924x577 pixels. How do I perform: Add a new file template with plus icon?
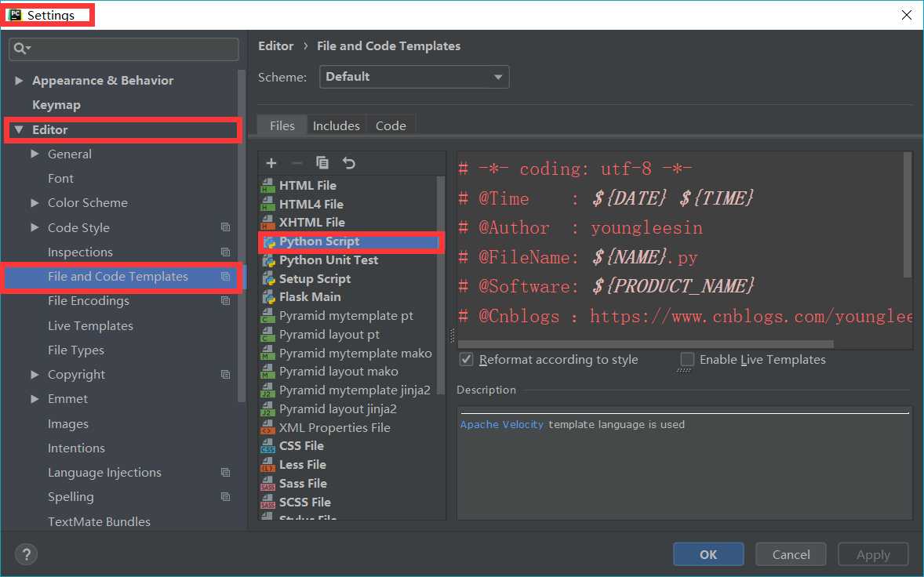pos(271,163)
